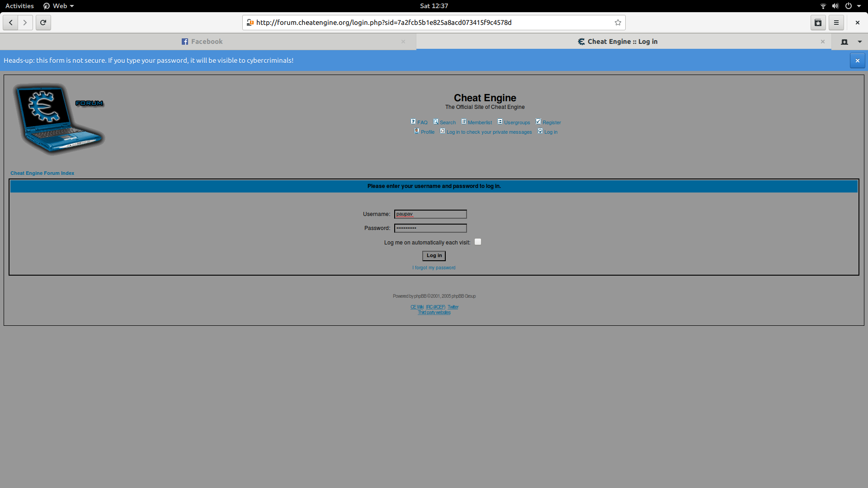Image resolution: width=868 pixels, height=488 pixels.
Task: Enable Log me on automatically checkbox
Action: tap(478, 242)
